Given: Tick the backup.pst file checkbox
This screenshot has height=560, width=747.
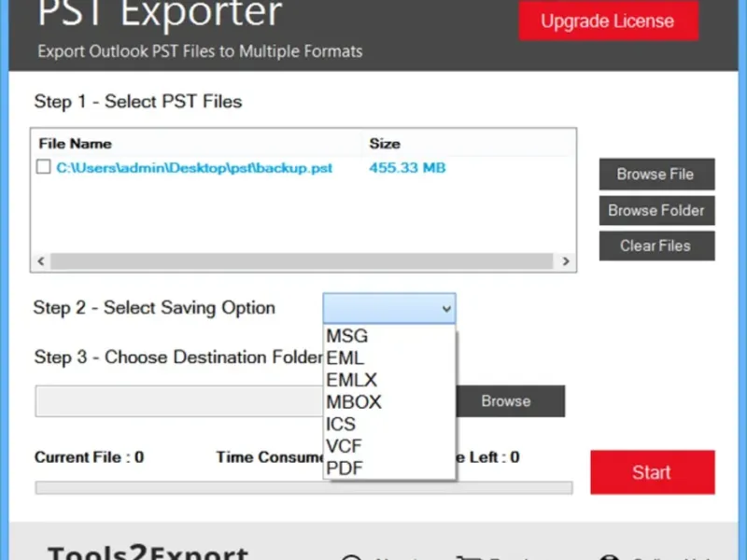Looking at the screenshot, I should [x=43, y=167].
